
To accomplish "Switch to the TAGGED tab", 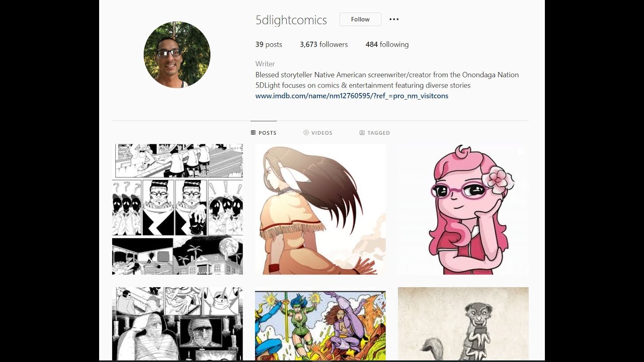I will 375,133.
